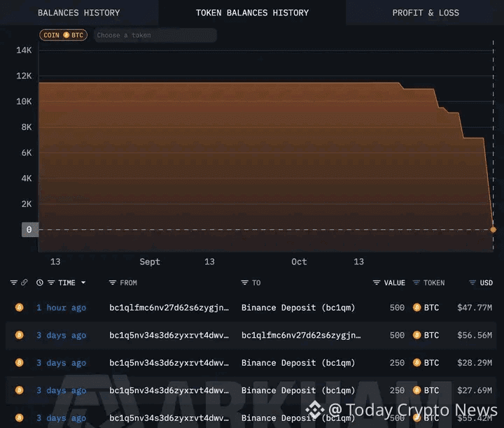
Task: Click sender bc1q5nv34s3d6zyxrvt4dwv in $56.56M row
Action: point(169,335)
